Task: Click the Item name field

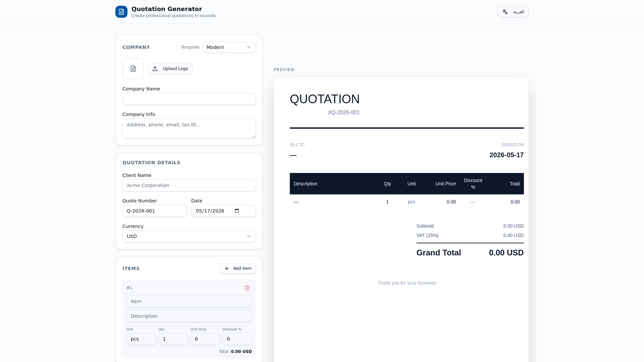Action: point(189,301)
